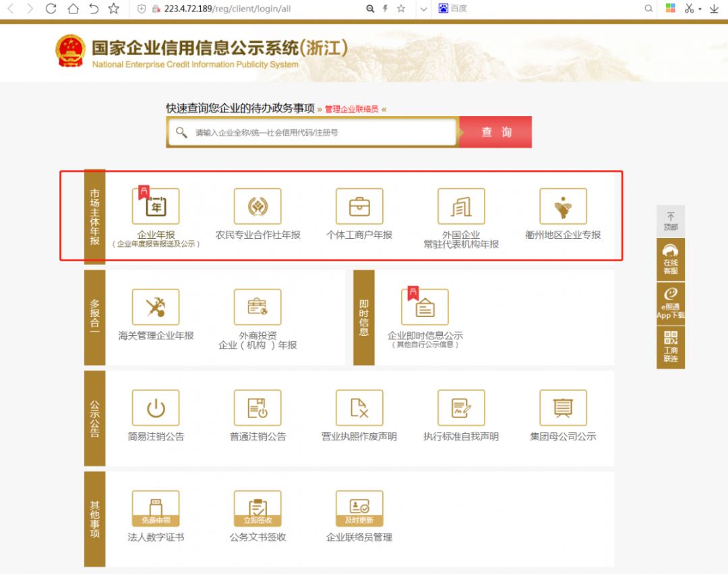Select the 市场主体年报 section tab
The width and height of the screenshot is (728, 574).
95,216
